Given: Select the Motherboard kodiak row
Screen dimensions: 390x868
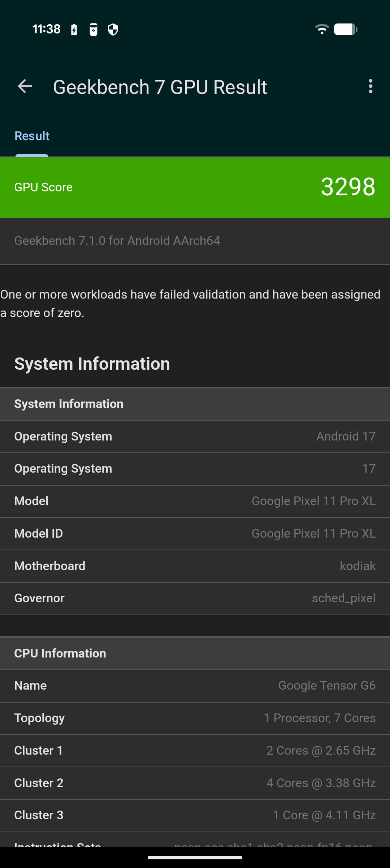Looking at the screenshot, I should [195, 566].
